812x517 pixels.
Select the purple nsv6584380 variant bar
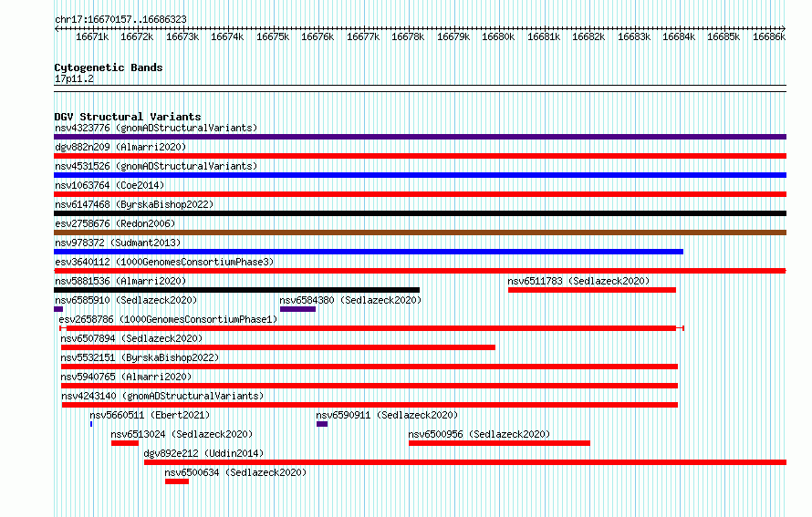[297, 309]
